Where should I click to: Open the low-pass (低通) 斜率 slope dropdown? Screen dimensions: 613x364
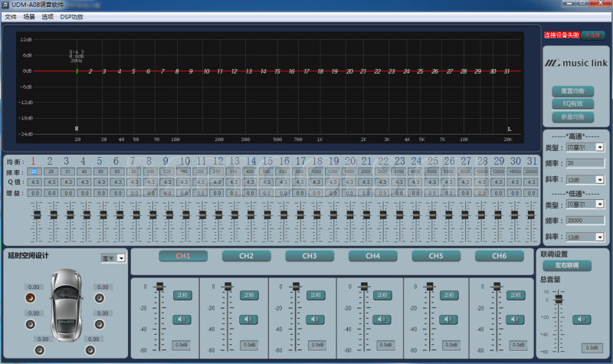tap(600, 237)
